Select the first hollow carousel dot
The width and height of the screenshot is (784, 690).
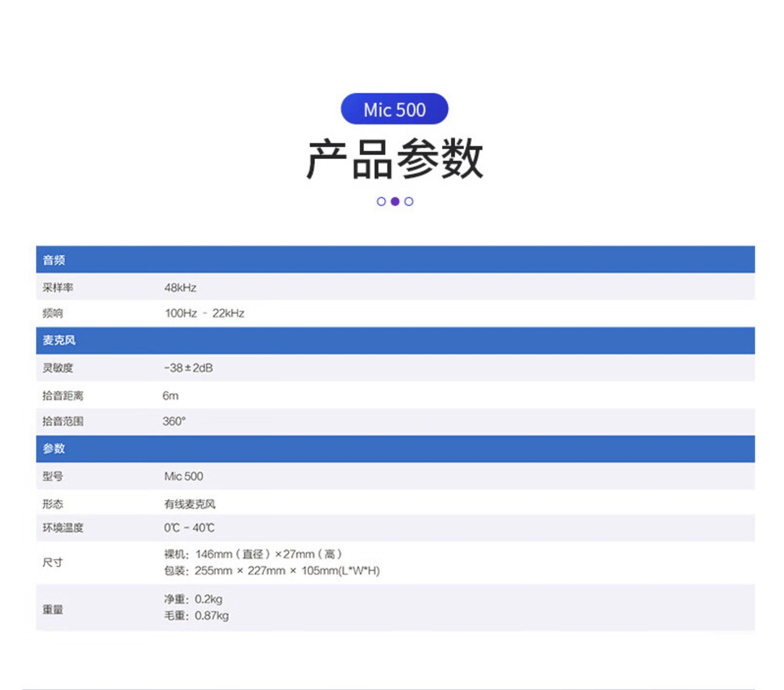pos(381,201)
